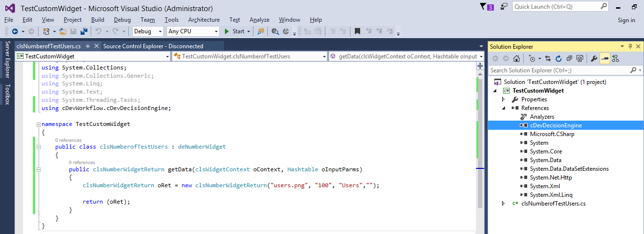
Task: Open the Analyze menu
Action: pyautogui.click(x=259, y=20)
